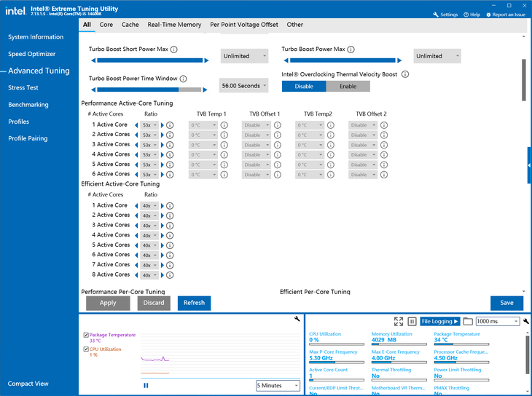
Task: Open the 5 Minutes graph duration dropdown
Action: pyautogui.click(x=278, y=385)
